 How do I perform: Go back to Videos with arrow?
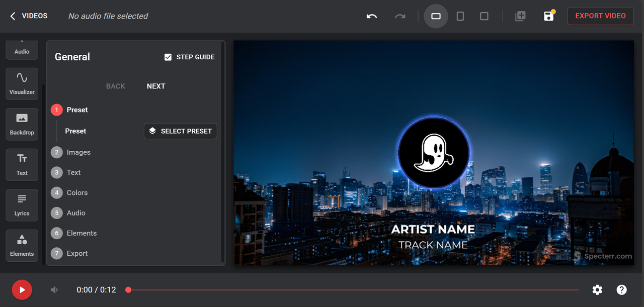tap(28, 16)
